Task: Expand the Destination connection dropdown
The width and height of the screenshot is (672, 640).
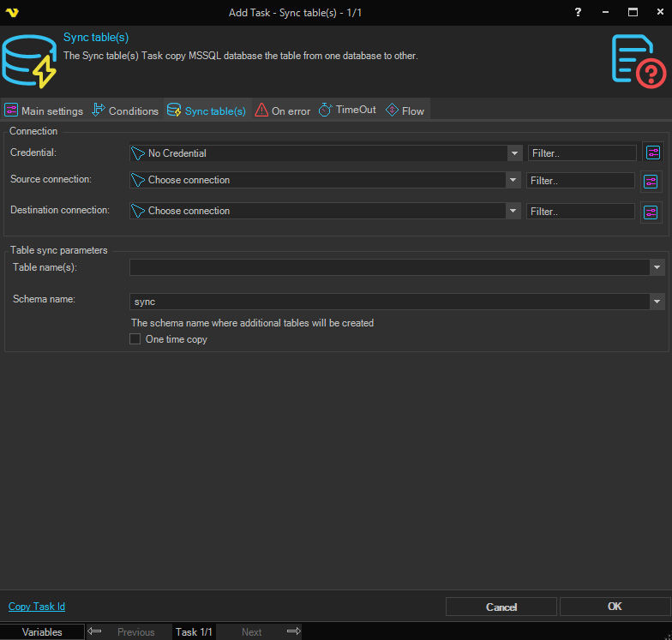Action: point(513,211)
